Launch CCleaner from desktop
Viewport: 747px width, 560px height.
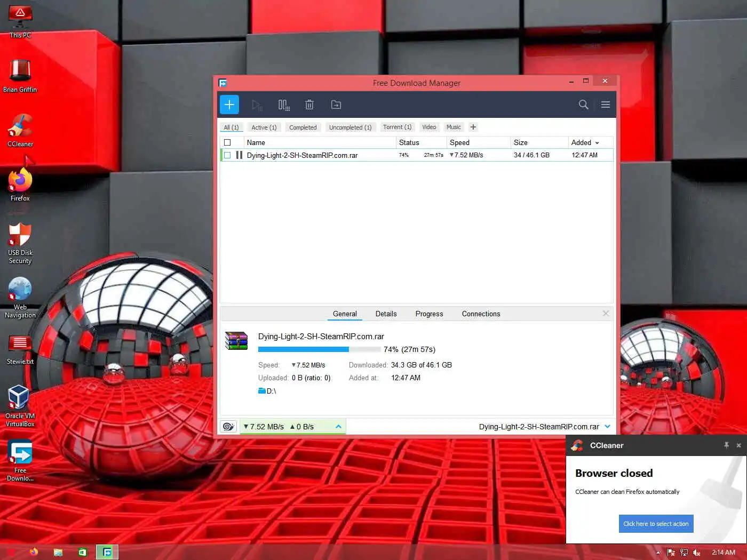pyautogui.click(x=20, y=130)
